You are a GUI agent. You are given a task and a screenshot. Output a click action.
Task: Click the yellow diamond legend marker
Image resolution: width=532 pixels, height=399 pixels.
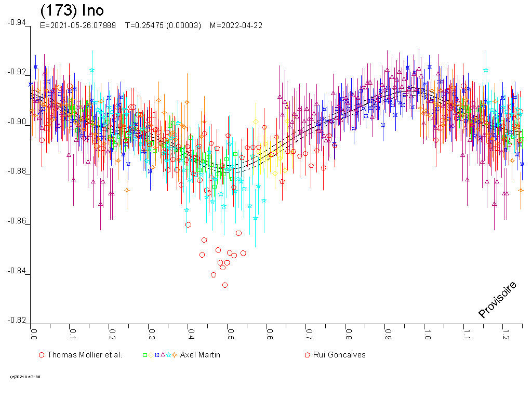[x=151, y=355]
